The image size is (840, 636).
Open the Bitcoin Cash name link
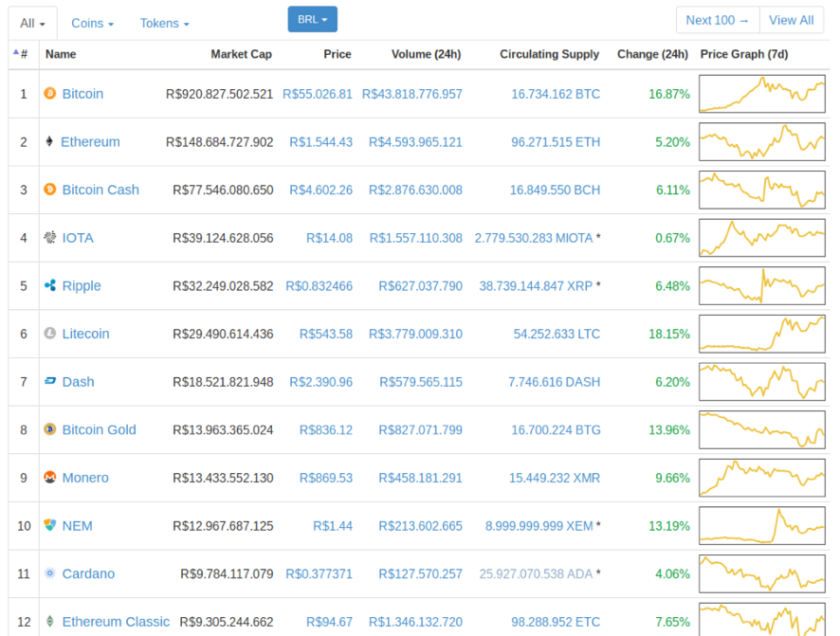[x=100, y=190]
